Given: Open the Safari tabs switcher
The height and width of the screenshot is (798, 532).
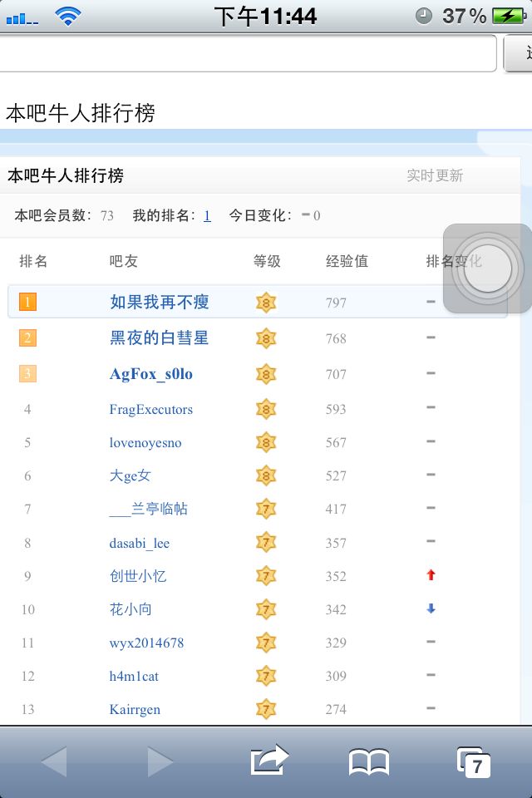Looking at the screenshot, I should pos(474,762).
